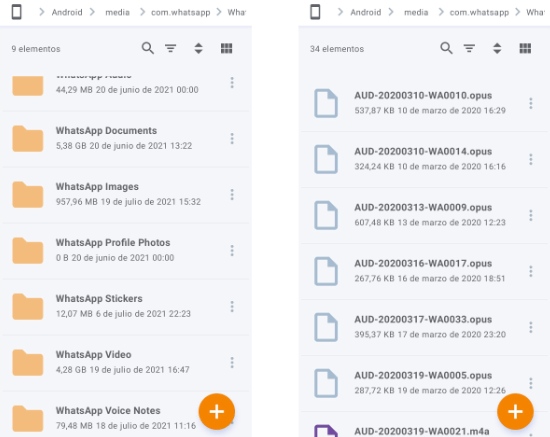
Task: Open WhatsApp Documents folder icon
Action: click(x=28, y=139)
